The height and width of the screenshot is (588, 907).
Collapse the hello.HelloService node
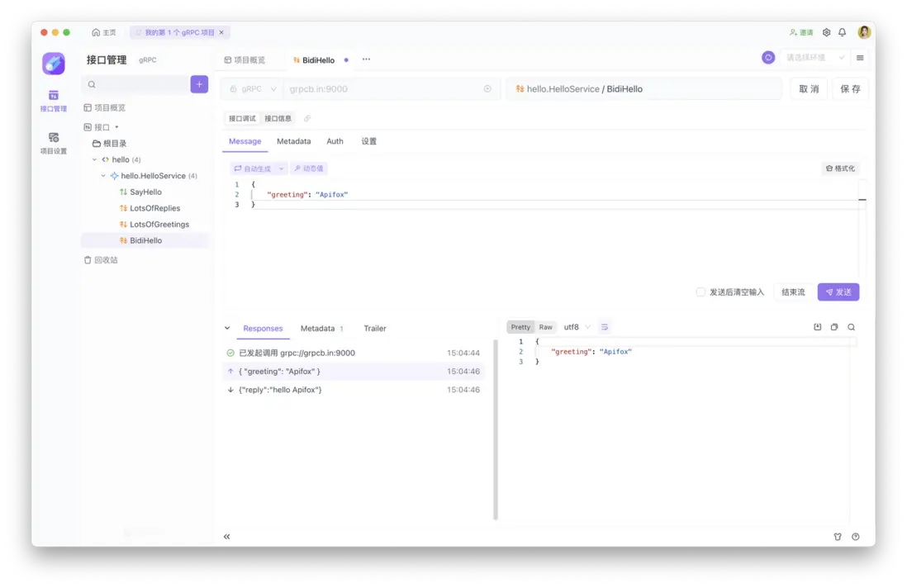pos(103,176)
